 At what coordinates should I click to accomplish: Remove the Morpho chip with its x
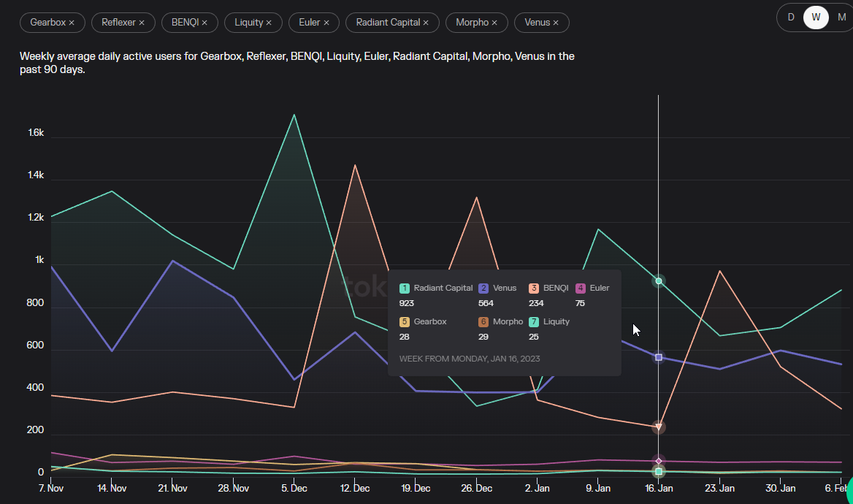[x=494, y=23]
